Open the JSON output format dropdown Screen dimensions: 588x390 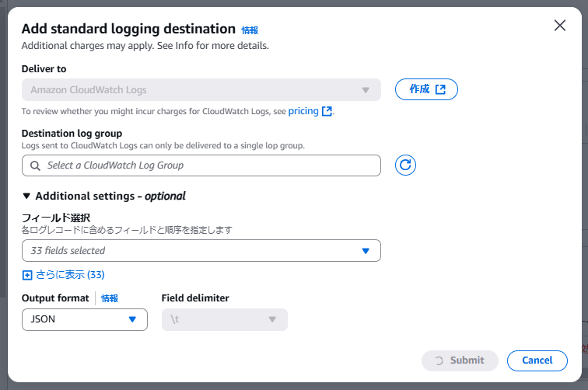(84, 319)
